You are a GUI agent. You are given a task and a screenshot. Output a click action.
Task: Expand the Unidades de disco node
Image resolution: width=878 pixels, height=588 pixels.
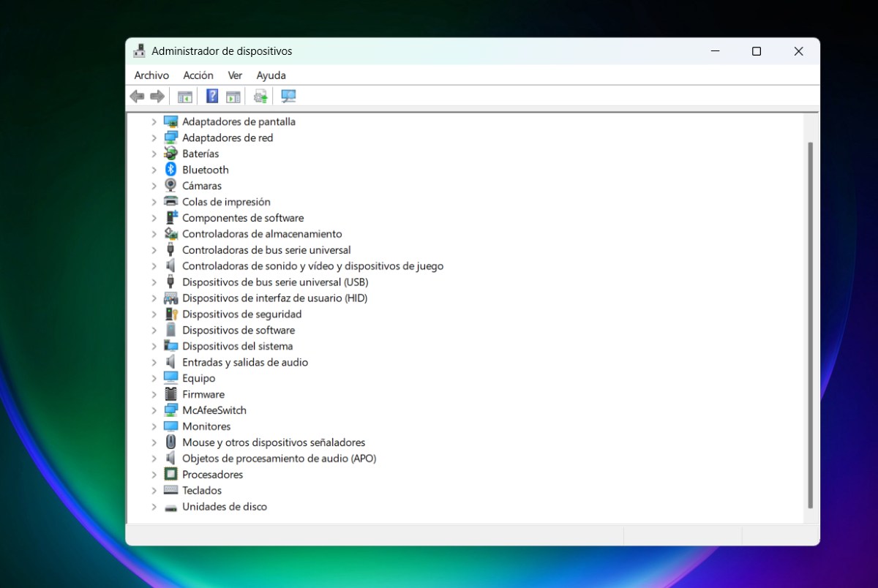154,507
